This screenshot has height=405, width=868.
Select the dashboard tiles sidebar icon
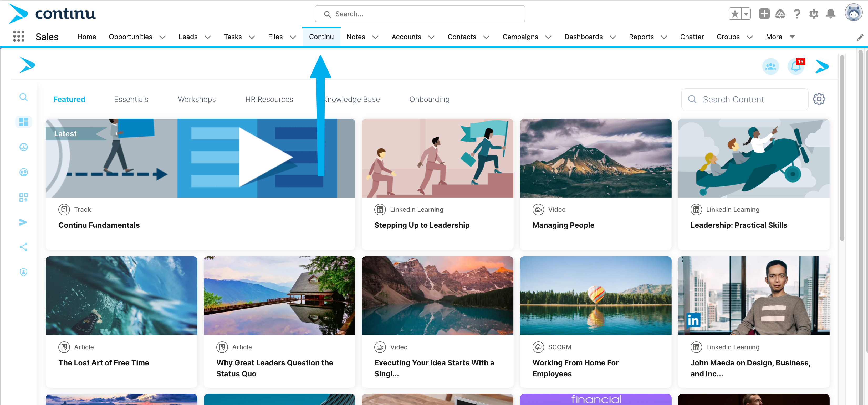(24, 122)
